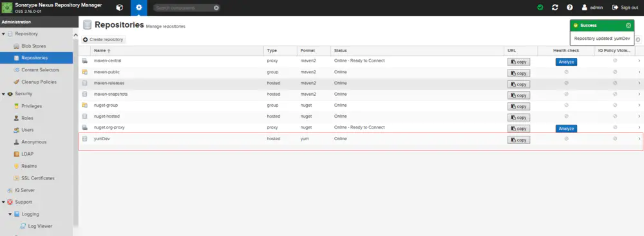Open the Help question mark icon
This screenshot has height=236, width=644.
point(570,7)
